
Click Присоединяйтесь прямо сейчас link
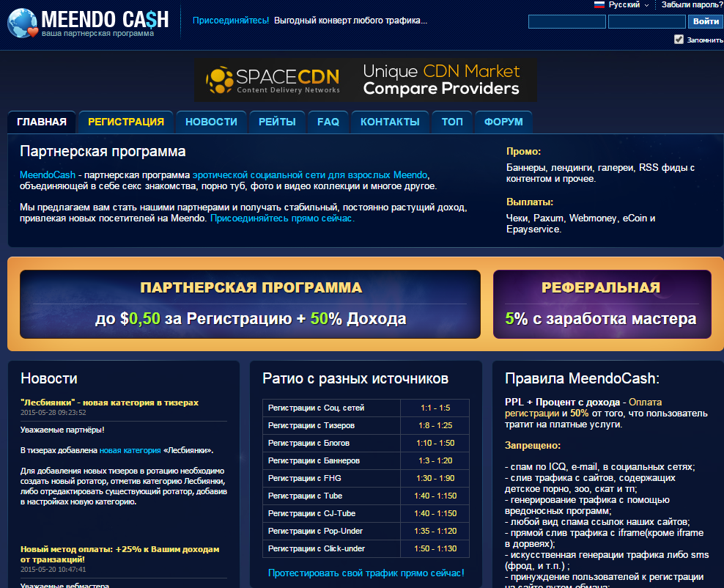coord(282,218)
